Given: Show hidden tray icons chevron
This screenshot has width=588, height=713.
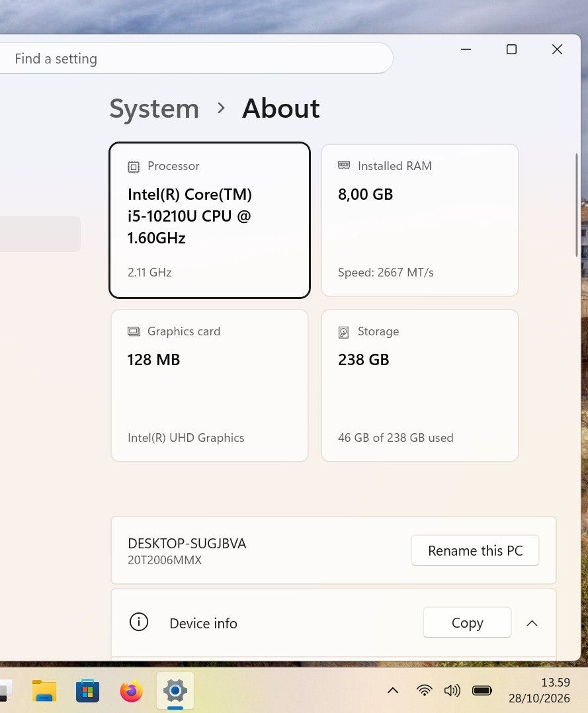Looking at the screenshot, I should coord(393,691).
